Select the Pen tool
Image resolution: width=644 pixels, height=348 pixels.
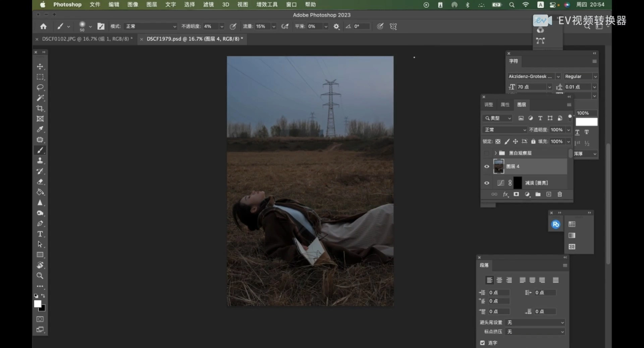click(x=40, y=224)
